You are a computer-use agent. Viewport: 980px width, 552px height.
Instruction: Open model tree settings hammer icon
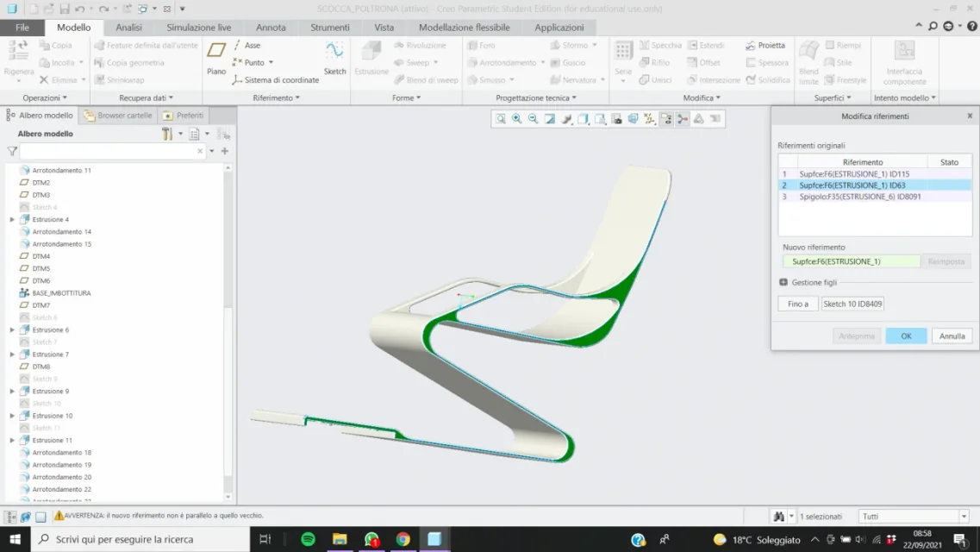point(167,134)
